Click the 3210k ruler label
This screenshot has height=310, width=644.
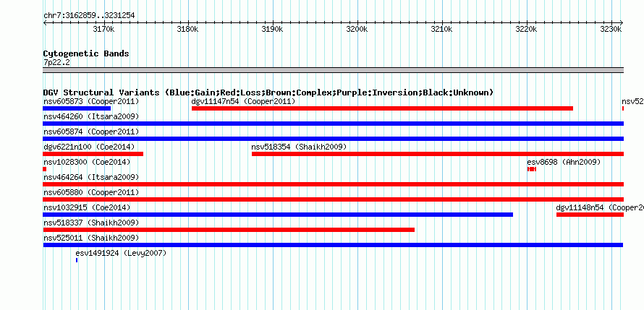[x=441, y=30]
